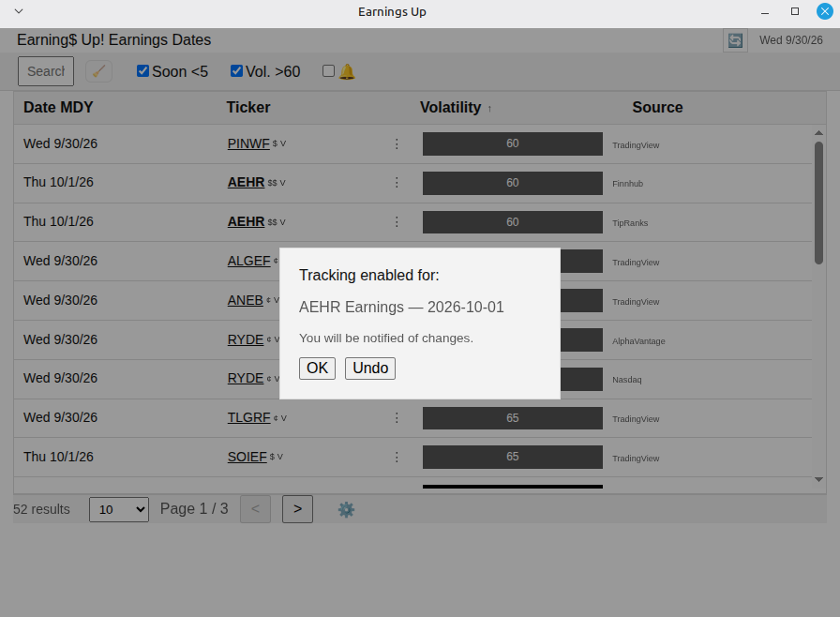This screenshot has width=840, height=617.
Task: Click the broom clear-search icon
Action: click(98, 71)
